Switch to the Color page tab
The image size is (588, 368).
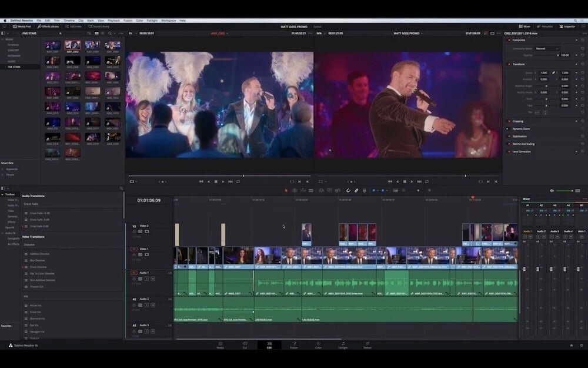(318, 344)
